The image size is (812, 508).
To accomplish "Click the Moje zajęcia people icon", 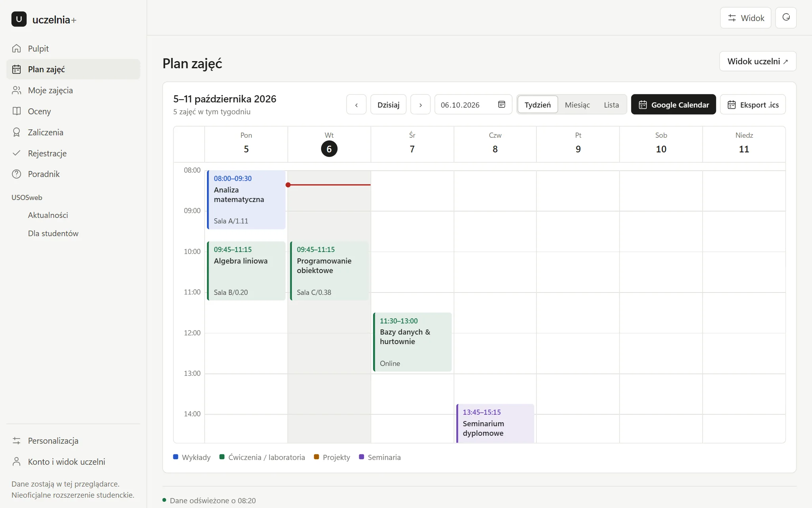I will [x=16, y=90].
